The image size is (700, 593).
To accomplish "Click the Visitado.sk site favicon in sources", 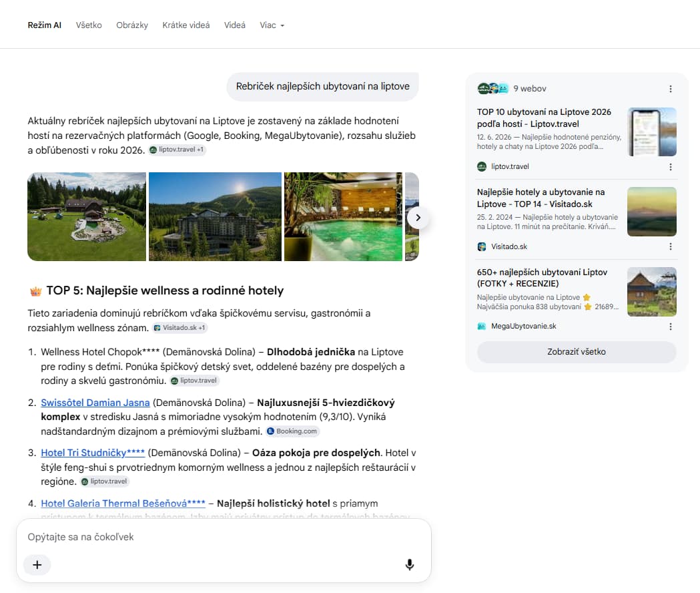I will [482, 246].
